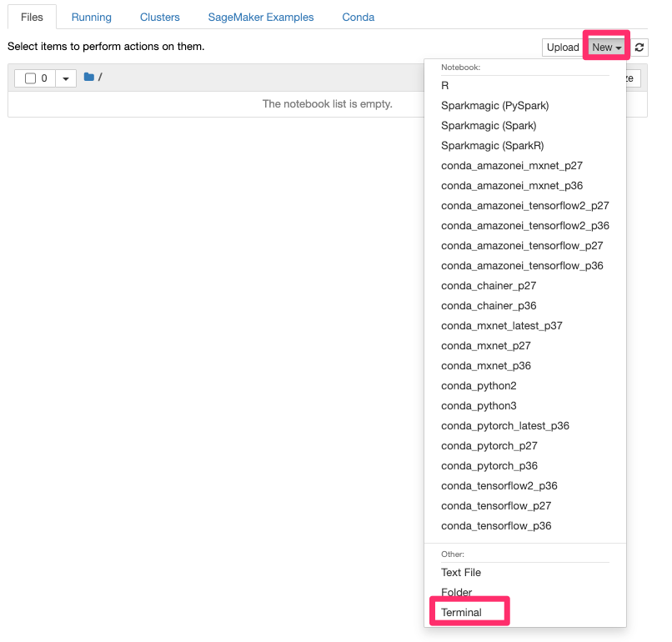The width and height of the screenshot is (672, 642).
Task: Click the selected item count '0'
Action: tap(44, 78)
